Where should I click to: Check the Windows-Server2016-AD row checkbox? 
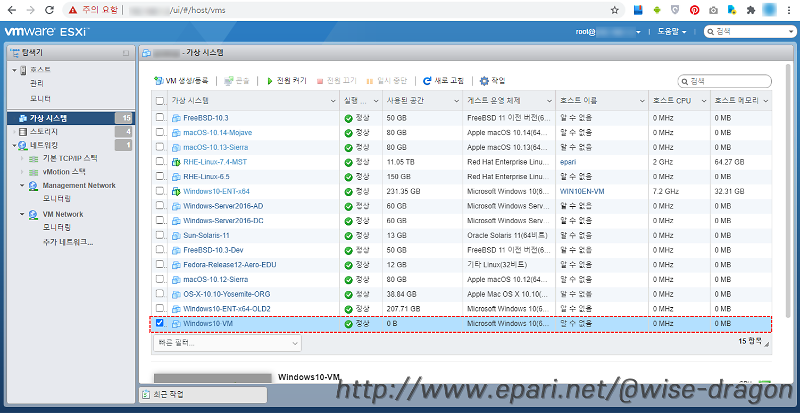point(160,206)
